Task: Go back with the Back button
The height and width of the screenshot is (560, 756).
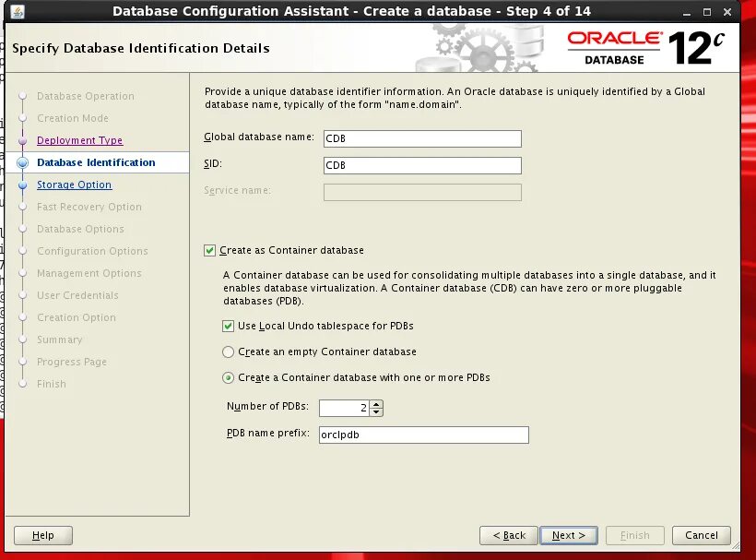Action: pos(509,535)
